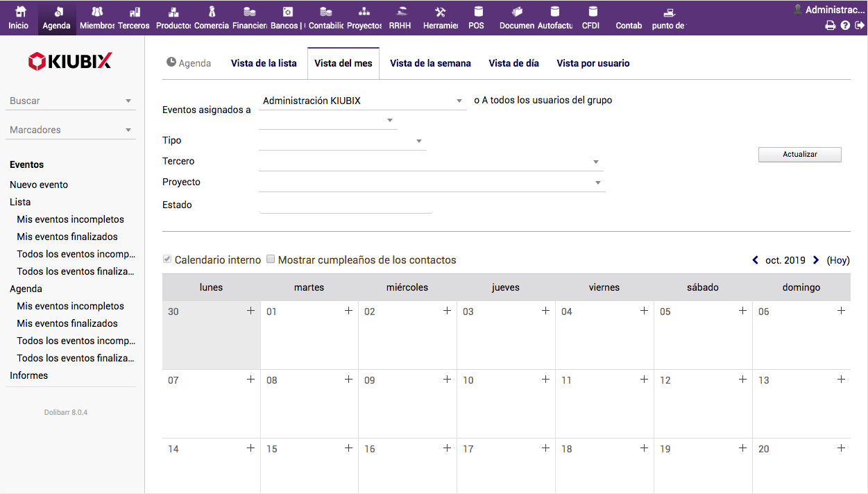Add event on day 01 plus icon
This screenshot has width=868, height=494.
348,311
